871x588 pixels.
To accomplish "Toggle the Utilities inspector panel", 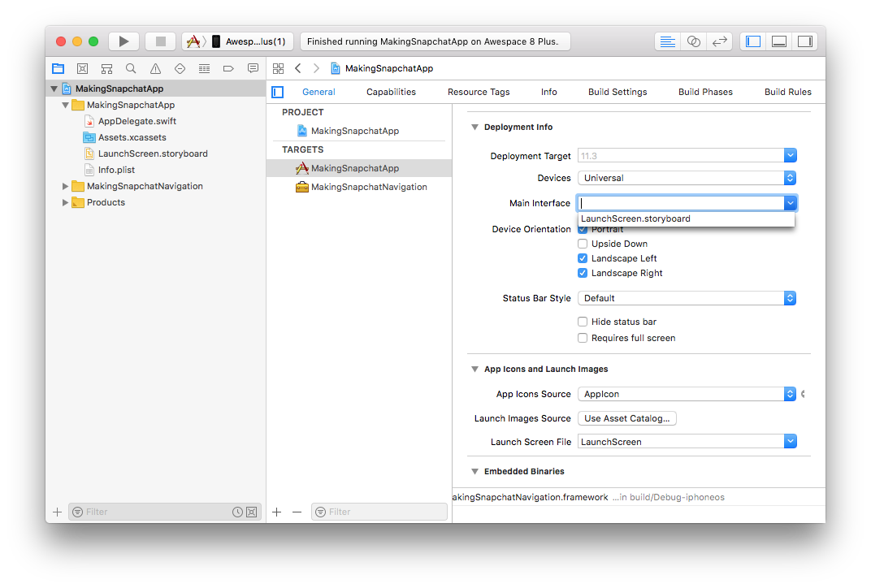I will tap(805, 41).
